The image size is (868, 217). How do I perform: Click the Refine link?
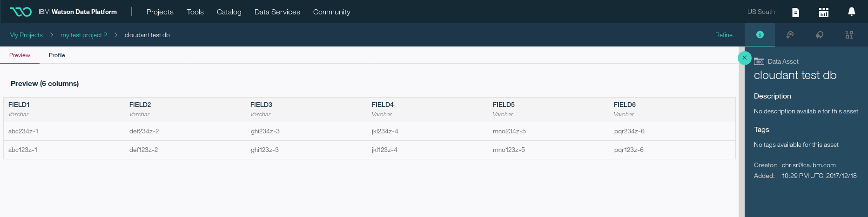click(x=723, y=35)
